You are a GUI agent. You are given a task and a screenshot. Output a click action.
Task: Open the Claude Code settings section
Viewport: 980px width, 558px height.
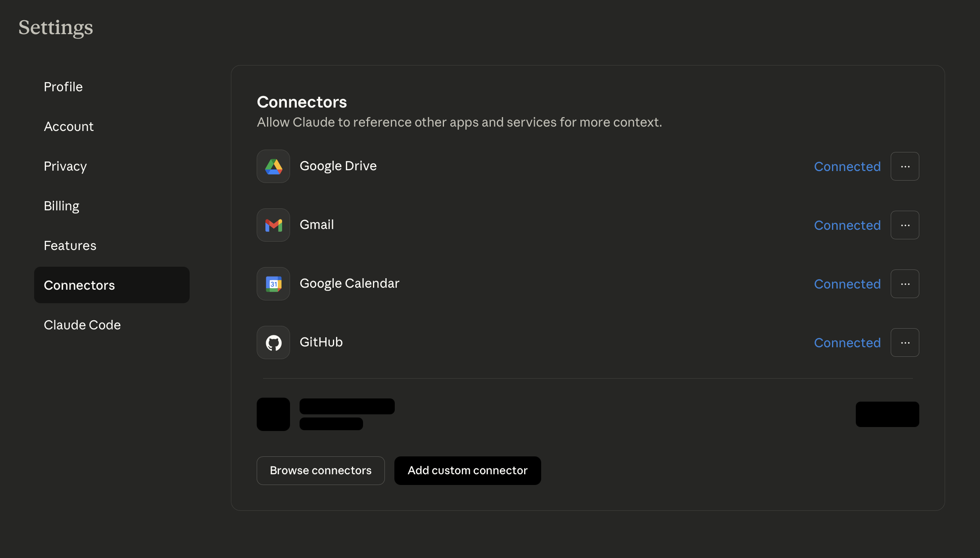click(82, 325)
